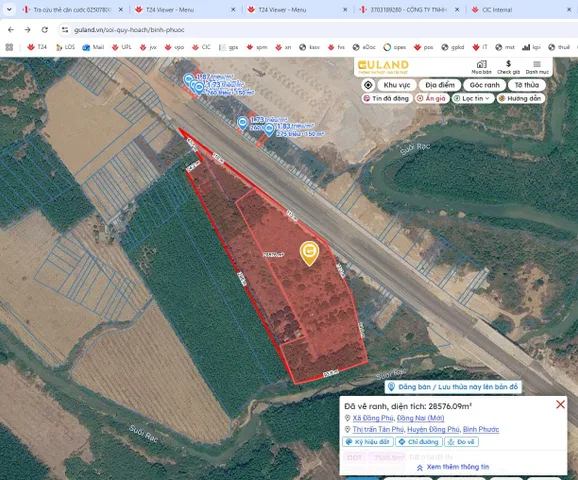578x480 pixels.
Task: Open the Check giá dollar icon
Action: (x=508, y=67)
